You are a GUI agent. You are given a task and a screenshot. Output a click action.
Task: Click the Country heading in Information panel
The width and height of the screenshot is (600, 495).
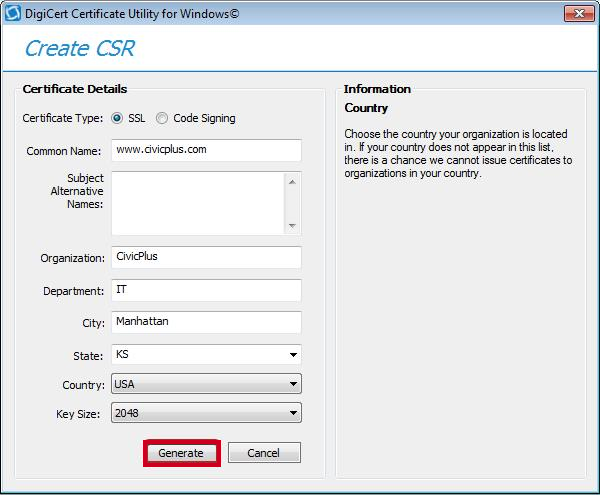click(366, 108)
